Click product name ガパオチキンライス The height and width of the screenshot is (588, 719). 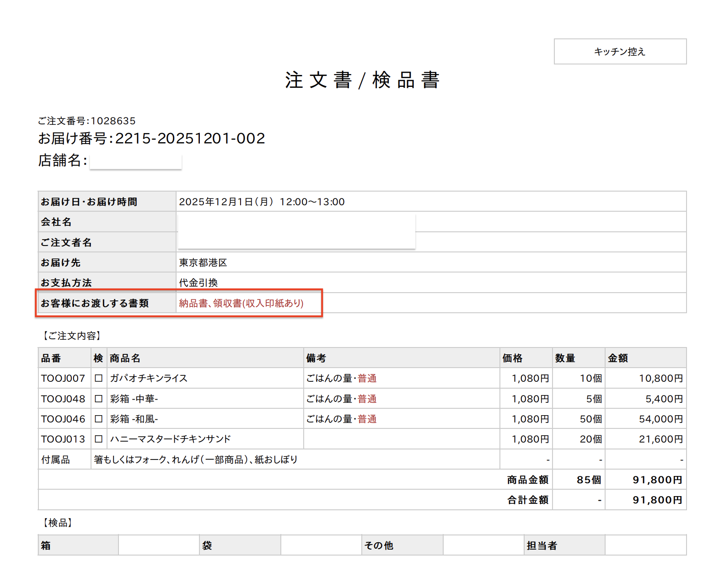(x=149, y=378)
